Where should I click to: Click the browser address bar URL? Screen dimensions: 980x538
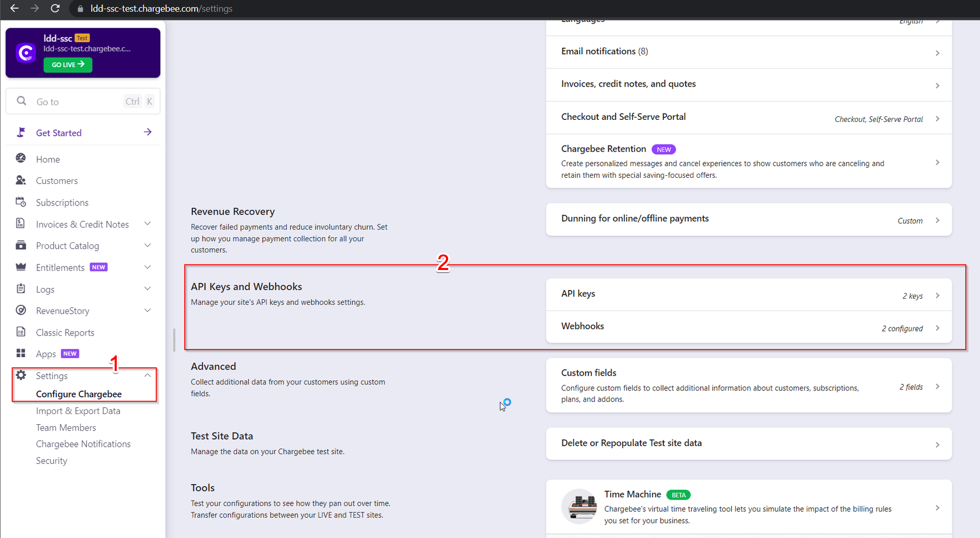(x=161, y=9)
